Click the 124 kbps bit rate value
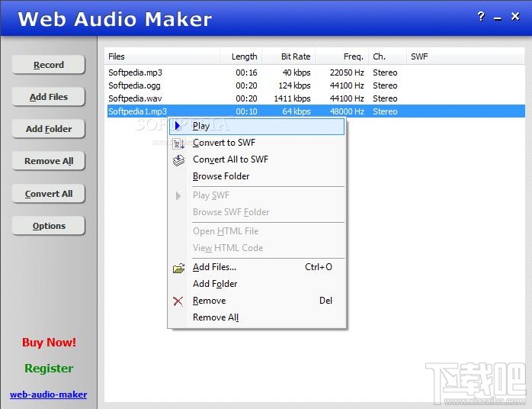The width and height of the screenshot is (532, 409). (x=294, y=85)
